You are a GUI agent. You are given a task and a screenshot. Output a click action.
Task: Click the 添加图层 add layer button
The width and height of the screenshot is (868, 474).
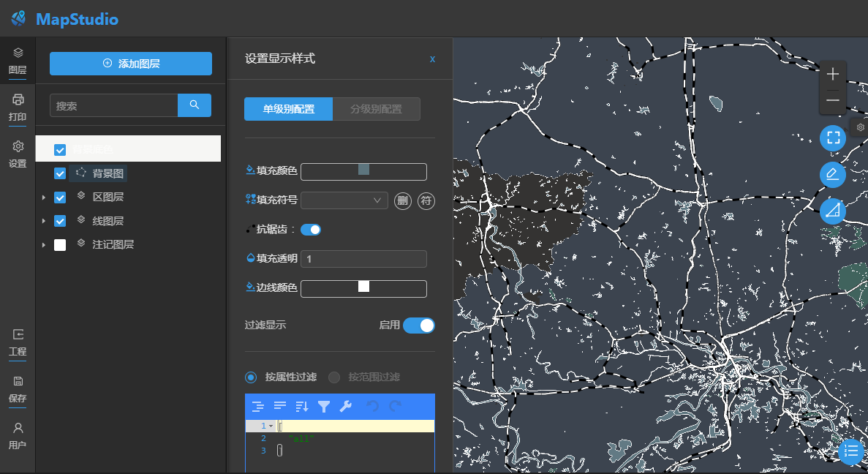tap(131, 64)
